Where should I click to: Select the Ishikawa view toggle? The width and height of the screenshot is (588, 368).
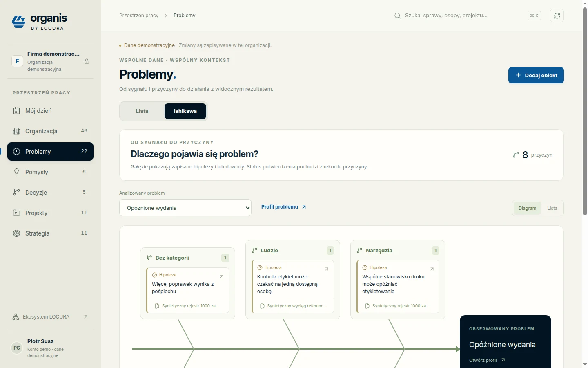[x=185, y=111]
